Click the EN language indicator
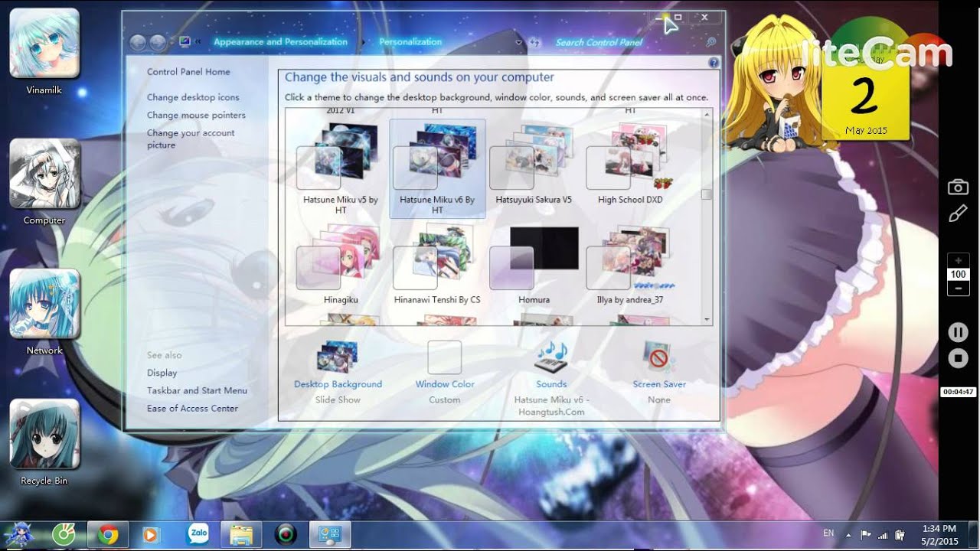The image size is (980, 551). (828, 533)
